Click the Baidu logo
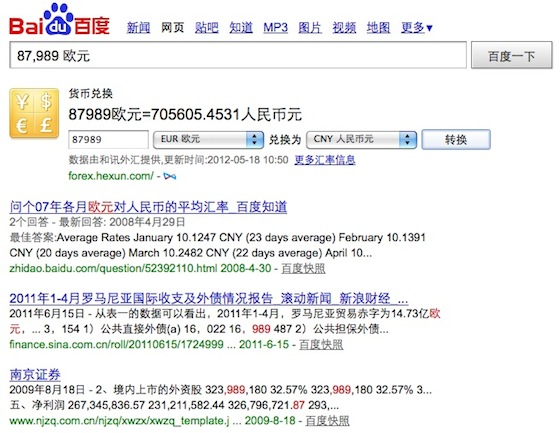This screenshot has height=433, width=560. click(60, 20)
